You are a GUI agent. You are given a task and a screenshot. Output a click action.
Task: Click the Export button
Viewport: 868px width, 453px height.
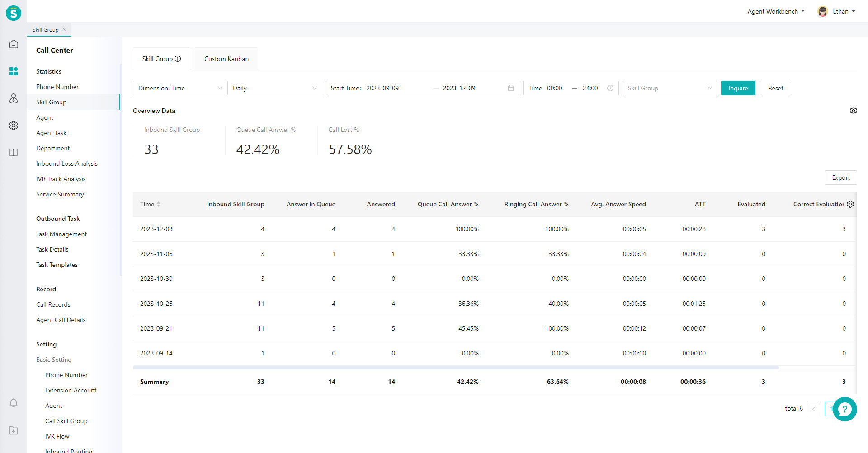click(841, 177)
